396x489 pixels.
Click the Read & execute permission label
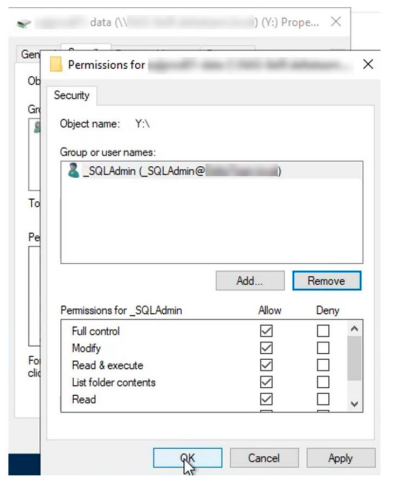click(x=107, y=365)
